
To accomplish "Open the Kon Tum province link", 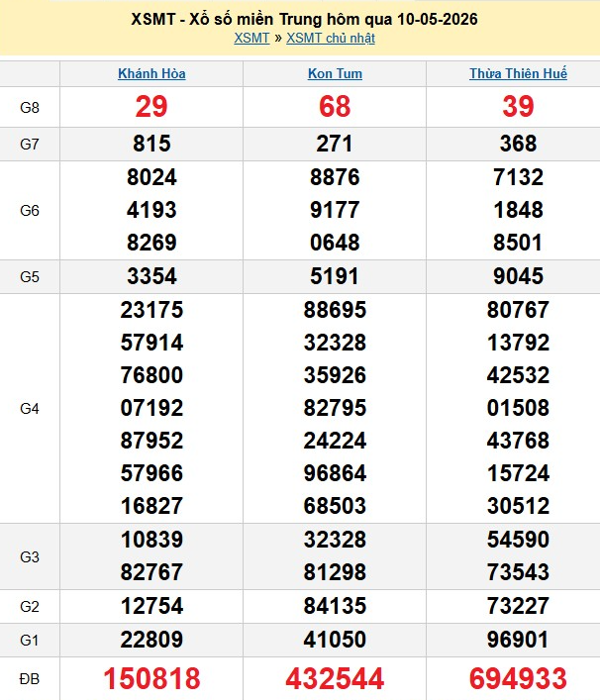I will click(x=335, y=73).
